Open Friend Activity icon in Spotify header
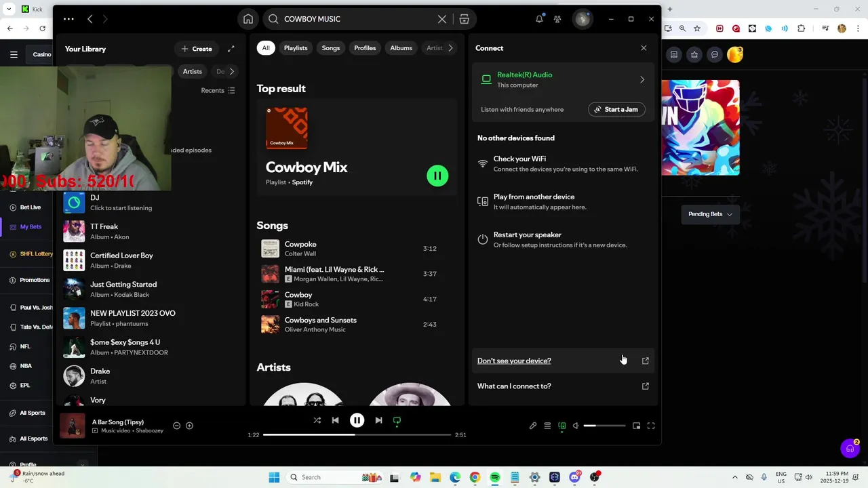The width and height of the screenshot is (868, 488). pos(557,19)
